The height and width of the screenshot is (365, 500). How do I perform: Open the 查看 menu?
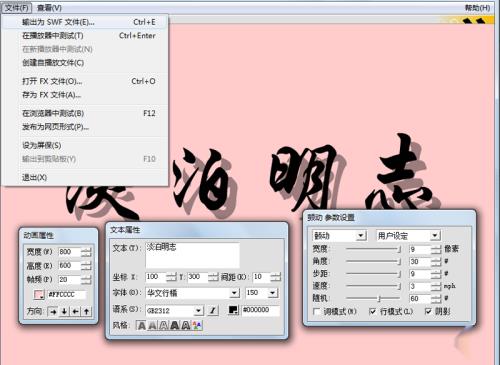pyautogui.click(x=49, y=8)
